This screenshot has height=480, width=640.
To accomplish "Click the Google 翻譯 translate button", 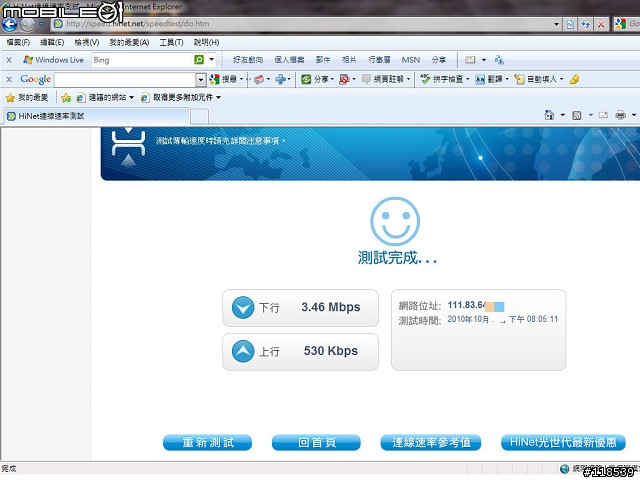I will pyautogui.click(x=491, y=79).
